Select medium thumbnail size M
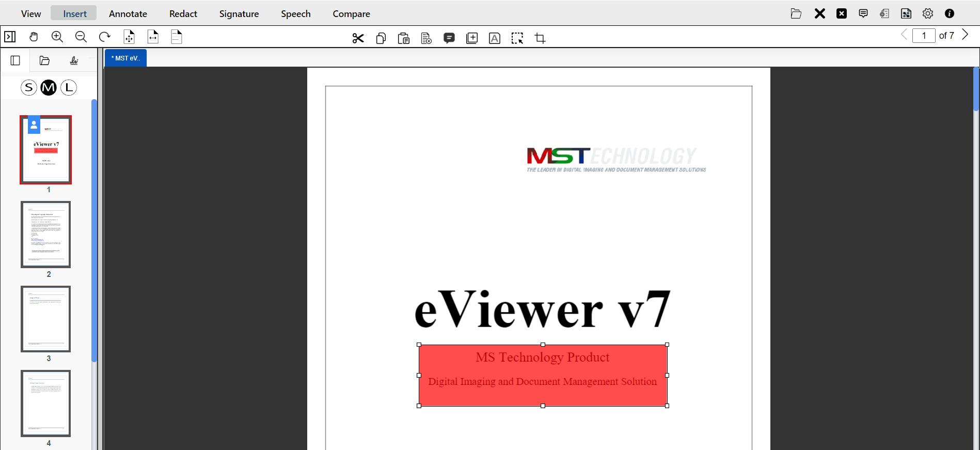Viewport: 980px width, 450px height. pos(49,87)
